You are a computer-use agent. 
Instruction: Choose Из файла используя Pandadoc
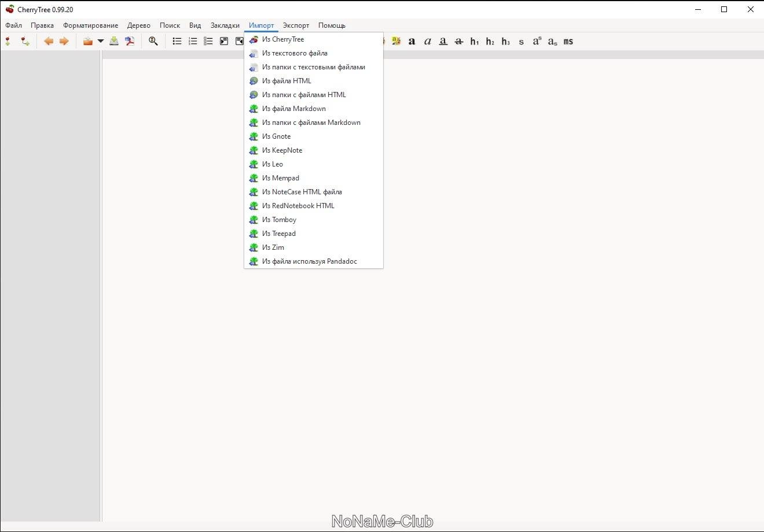click(x=314, y=261)
